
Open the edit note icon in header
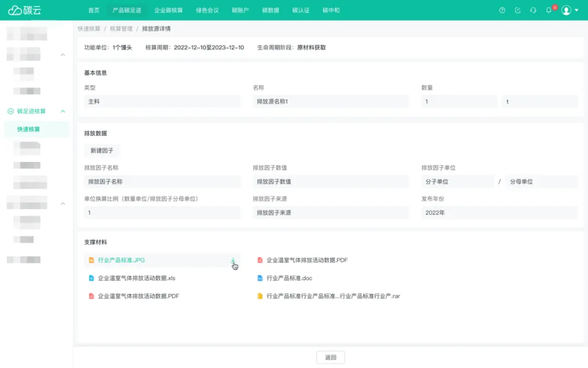517,10
